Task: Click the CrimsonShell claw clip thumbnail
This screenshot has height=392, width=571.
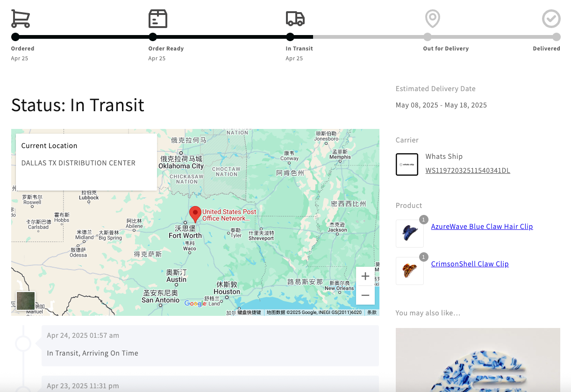Action: pyautogui.click(x=410, y=271)
